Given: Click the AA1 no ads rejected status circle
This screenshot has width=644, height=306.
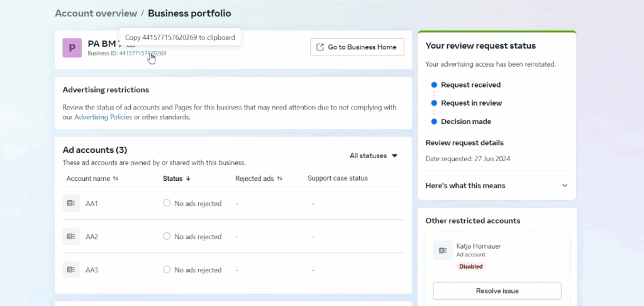Looking at the screenshot, I should (x=167, y=203).
